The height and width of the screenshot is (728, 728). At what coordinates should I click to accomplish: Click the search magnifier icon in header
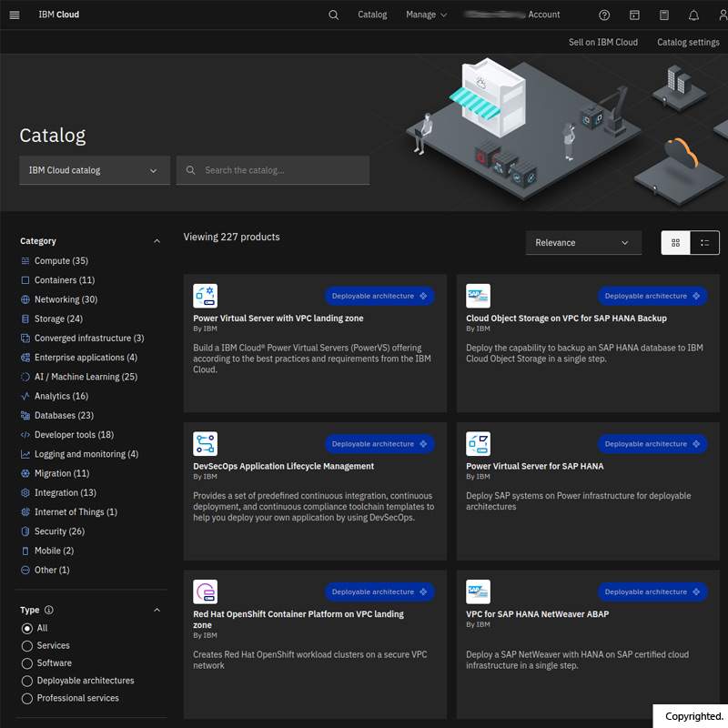(333, 15)
